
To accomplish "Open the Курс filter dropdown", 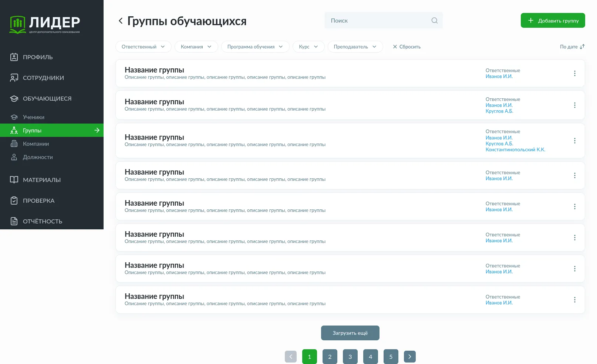I will 308,47.
